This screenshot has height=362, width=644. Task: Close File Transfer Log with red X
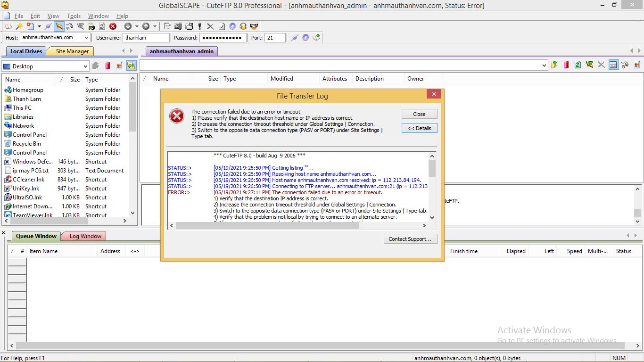click(434, 94)
